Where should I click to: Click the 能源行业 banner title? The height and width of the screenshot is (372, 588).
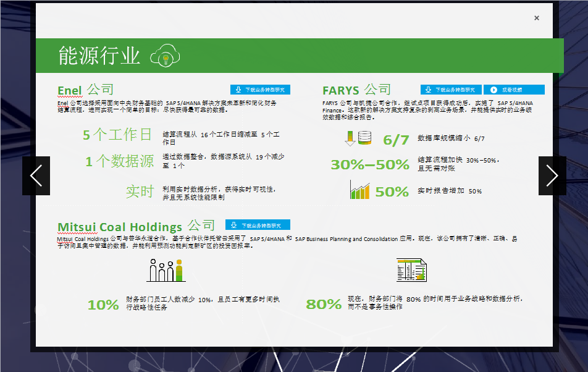(99, 56)
